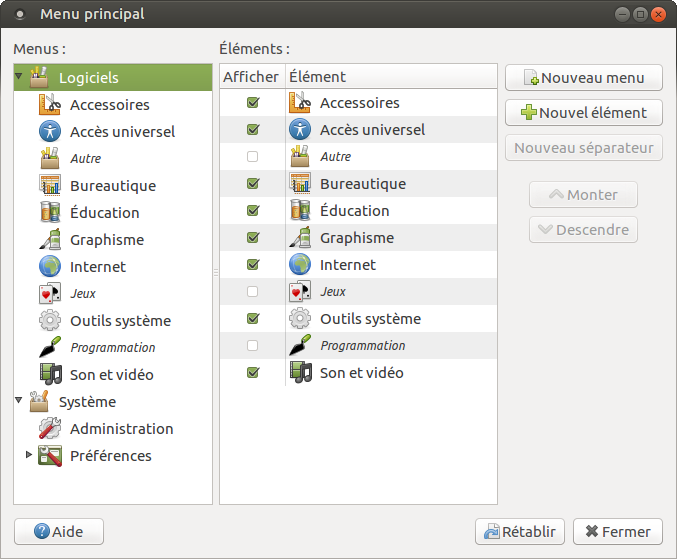The width and height of the screenshot is (677, 559).
Task: Select Programmation in the Menus tree
Action: pos(112,348)
